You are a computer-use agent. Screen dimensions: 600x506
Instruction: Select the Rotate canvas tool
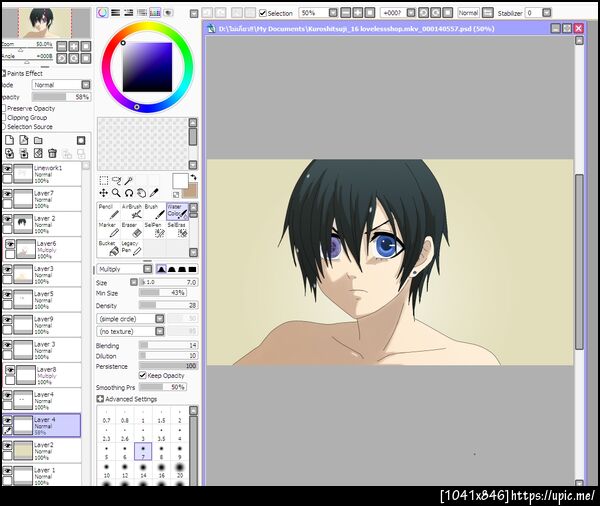click(x=129, y=193)
